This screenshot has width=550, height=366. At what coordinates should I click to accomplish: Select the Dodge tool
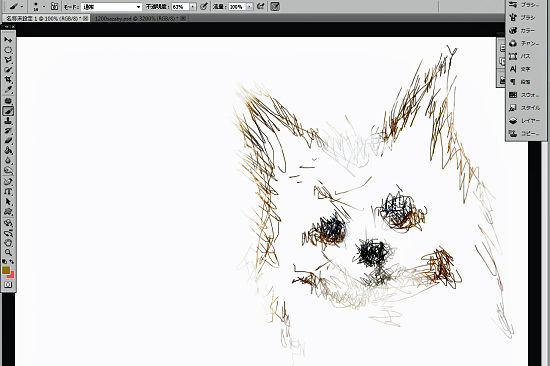click(x=8, y=171)
